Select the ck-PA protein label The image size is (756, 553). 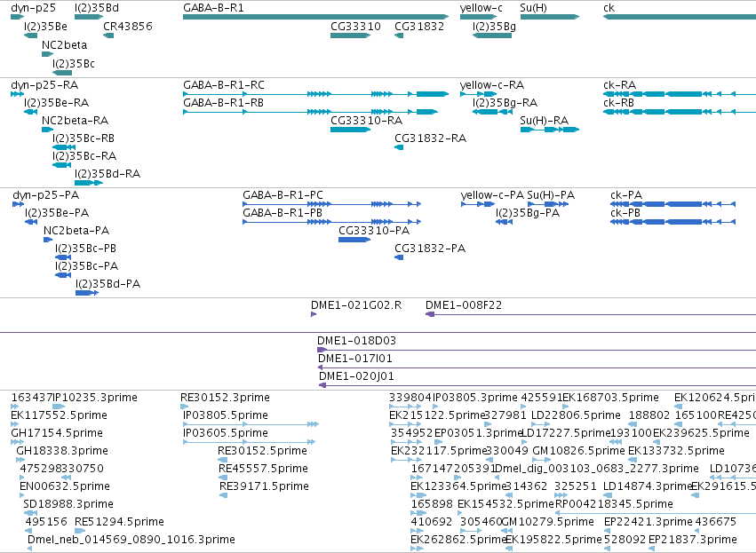point(626,195)
